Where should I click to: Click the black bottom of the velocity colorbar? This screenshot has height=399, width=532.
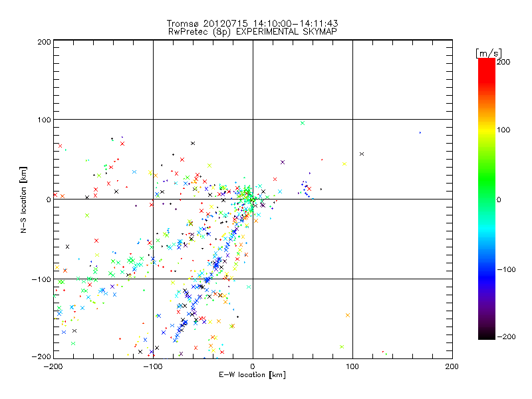coord(487,334)
